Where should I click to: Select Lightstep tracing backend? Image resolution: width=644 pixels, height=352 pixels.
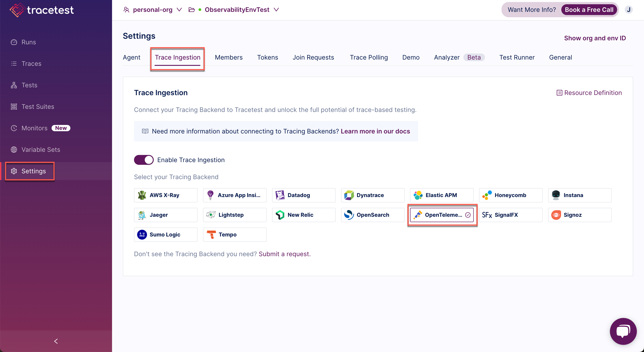[x=235, y=215]
